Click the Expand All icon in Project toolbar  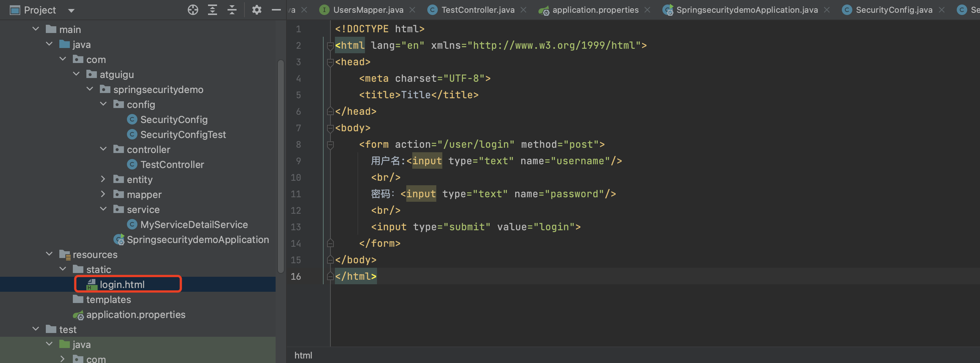[x=212, y=10]
